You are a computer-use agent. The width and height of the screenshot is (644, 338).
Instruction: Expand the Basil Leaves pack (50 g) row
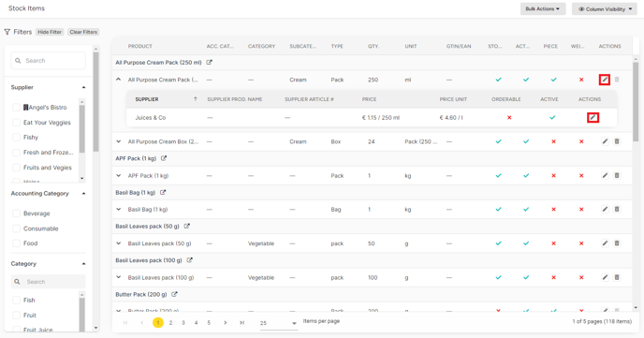[119, 243]
